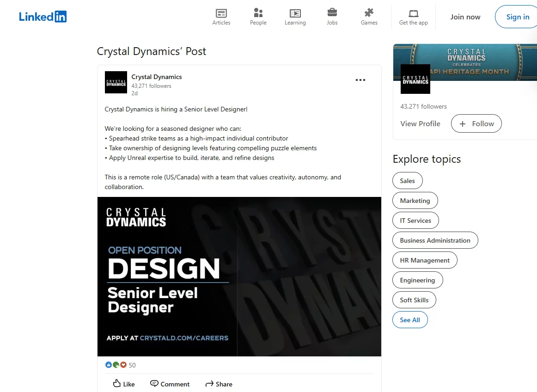Viewport: 537px width, 392px height.
Task: Click the 'Crystal Dynamics' Post' heading
Action: click(x=152, y=51)
